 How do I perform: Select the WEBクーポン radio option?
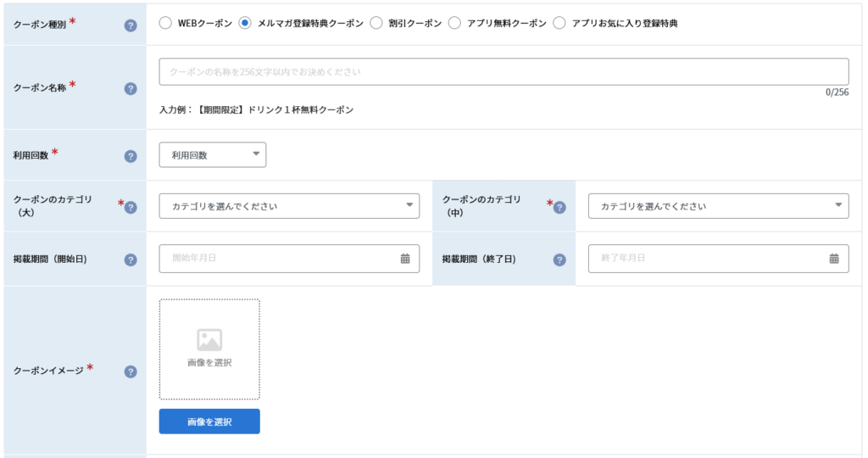point(165,23)
